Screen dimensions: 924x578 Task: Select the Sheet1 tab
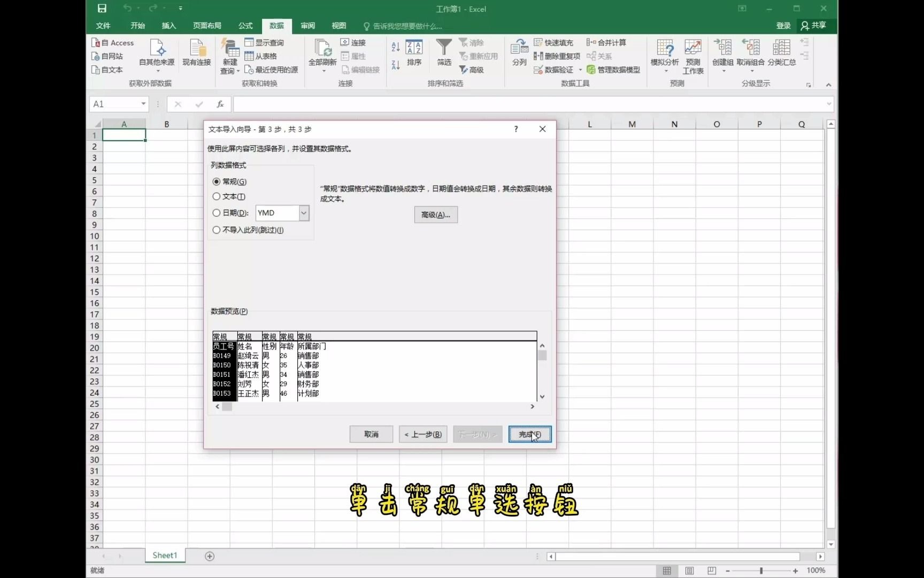[165, 556]
